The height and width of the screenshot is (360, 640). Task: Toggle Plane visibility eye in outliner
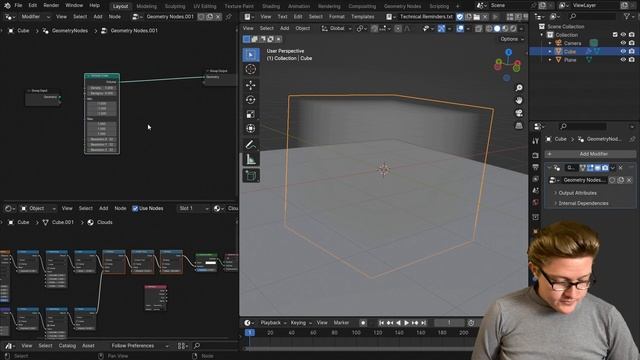pyautogui.click(x=623, y=60)
